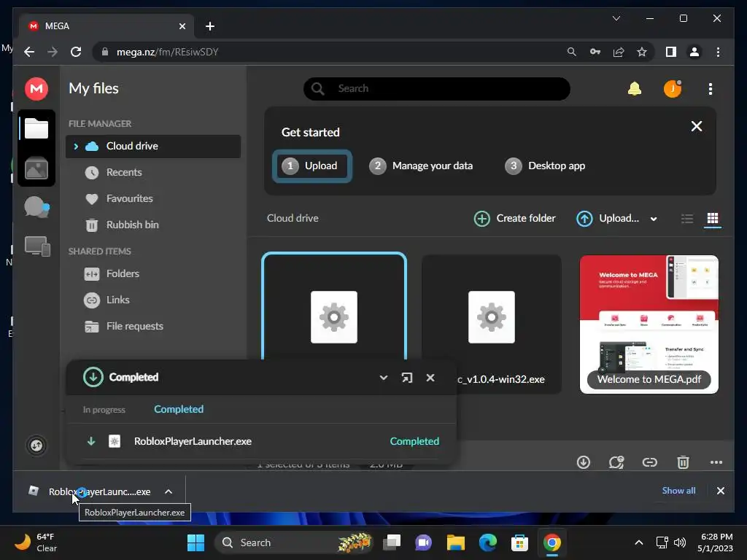Image resolution: width=747 pixels, height=560 pixels.
Task: Click the trash icon in the selection bar
Action: pyautogui.click(x=683, y=462)
